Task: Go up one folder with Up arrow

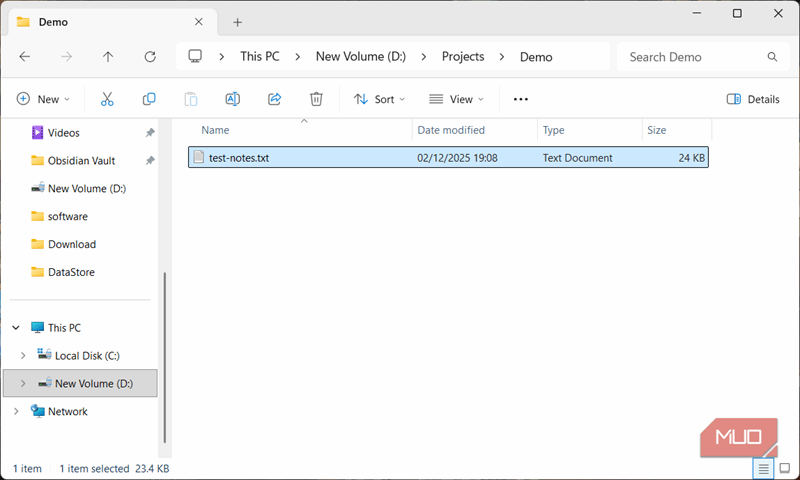Action: point(108,57)
